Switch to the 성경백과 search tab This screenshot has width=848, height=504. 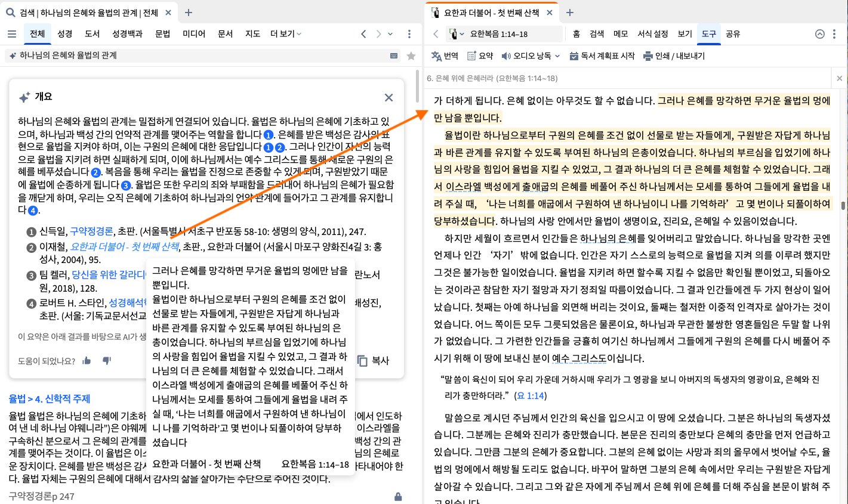click(x=127, y=34)
